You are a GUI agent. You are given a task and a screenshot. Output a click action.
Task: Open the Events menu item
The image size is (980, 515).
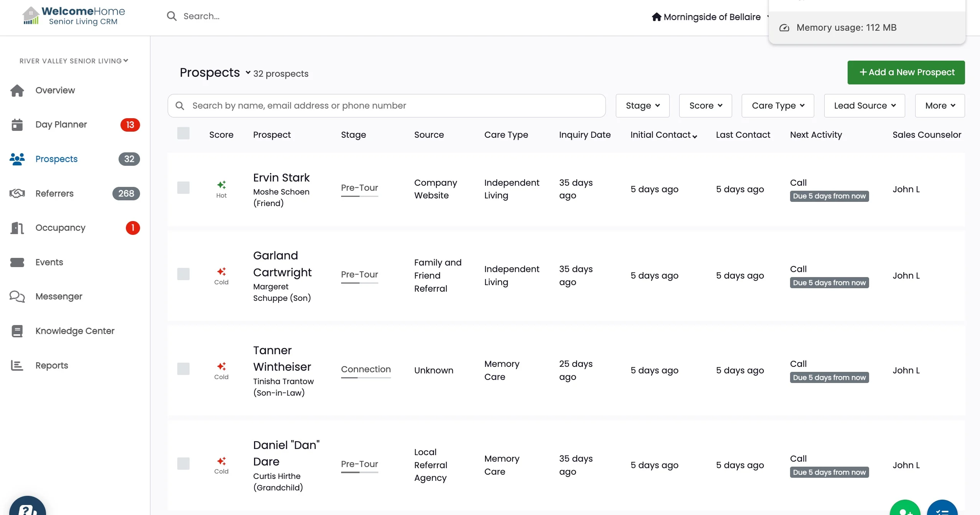[x=49, y=262]
